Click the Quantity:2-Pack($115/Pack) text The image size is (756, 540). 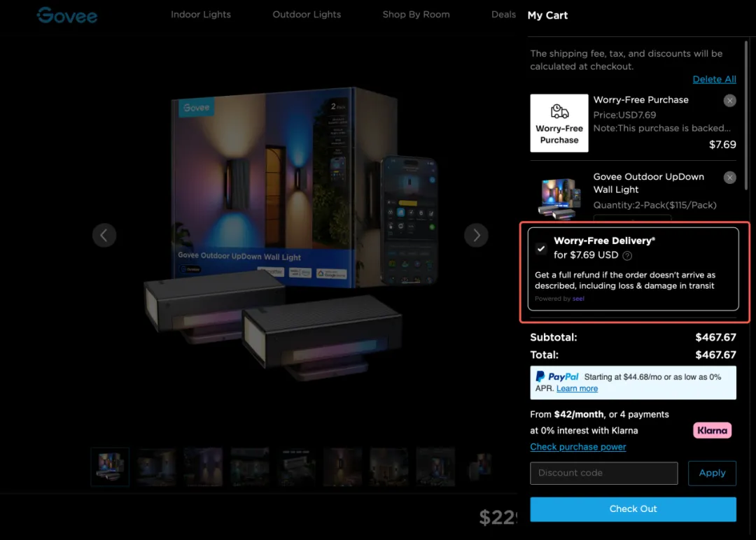tap(654, 205)
